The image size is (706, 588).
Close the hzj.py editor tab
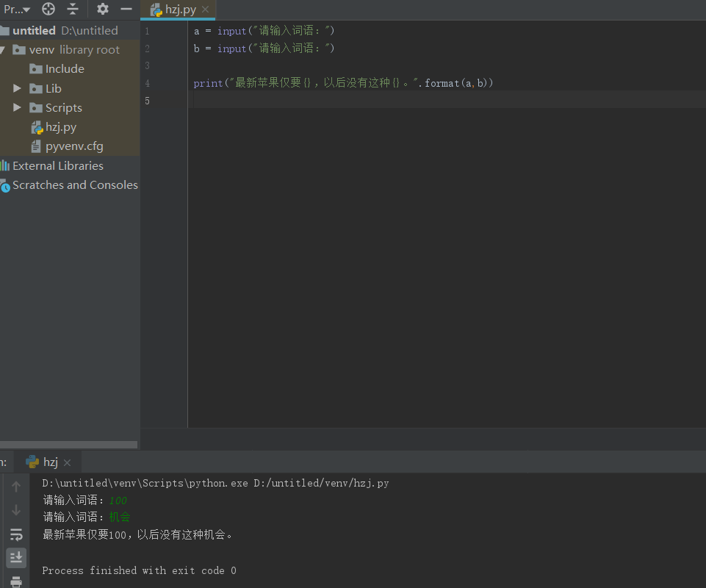205,10
